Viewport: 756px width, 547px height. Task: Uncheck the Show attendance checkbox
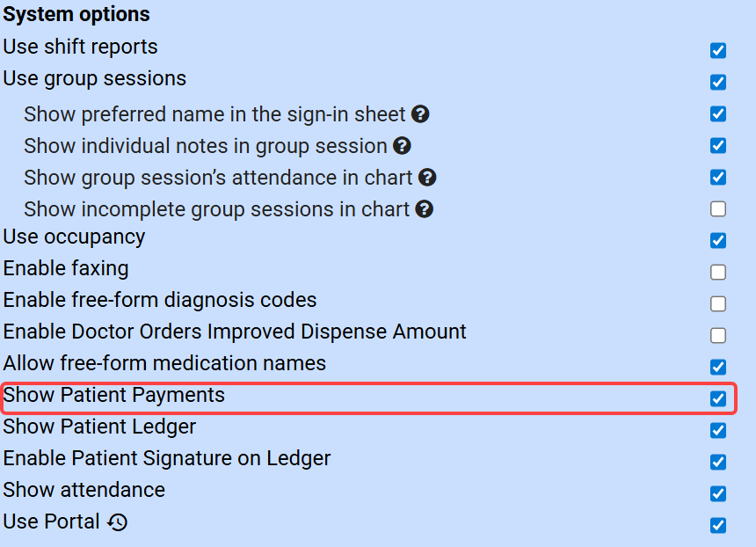(x=718, y=493)
